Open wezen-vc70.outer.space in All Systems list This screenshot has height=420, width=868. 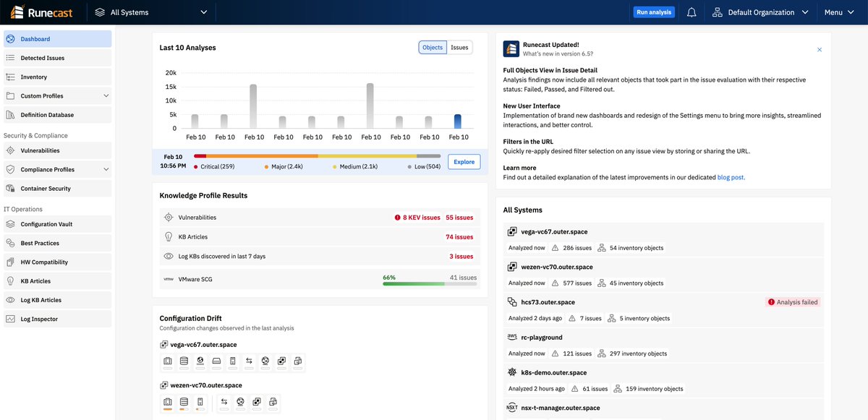tap(557, 267)
